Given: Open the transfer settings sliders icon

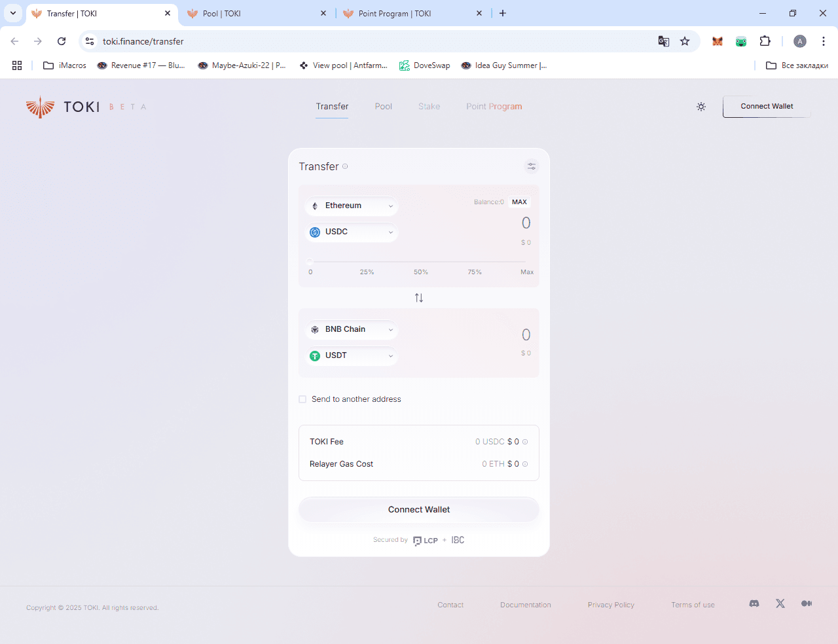Looking at the screenshot, I should pyautogui.click(x=532, y=166).
